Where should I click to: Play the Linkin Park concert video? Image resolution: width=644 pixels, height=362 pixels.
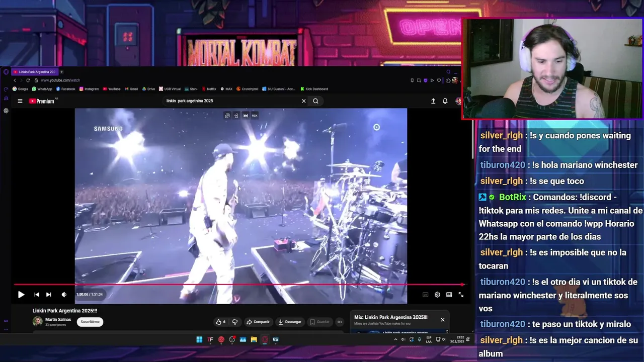pos(21,295)
